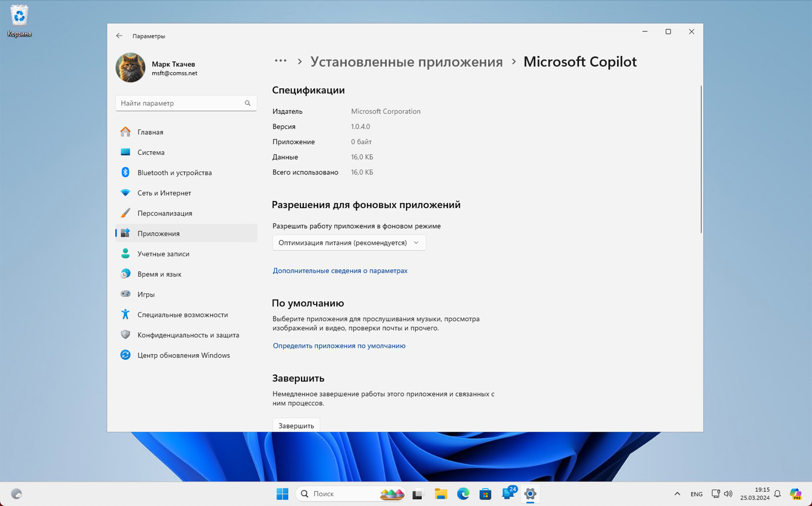
Task: Click the 0 байт application size value
Action: coord(361,141)
